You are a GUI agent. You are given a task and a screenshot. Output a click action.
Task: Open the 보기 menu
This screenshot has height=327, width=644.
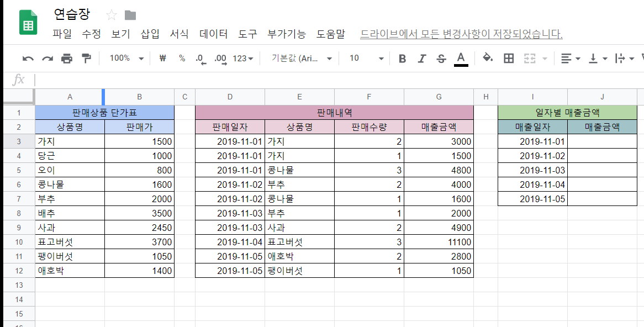(121, 34)
